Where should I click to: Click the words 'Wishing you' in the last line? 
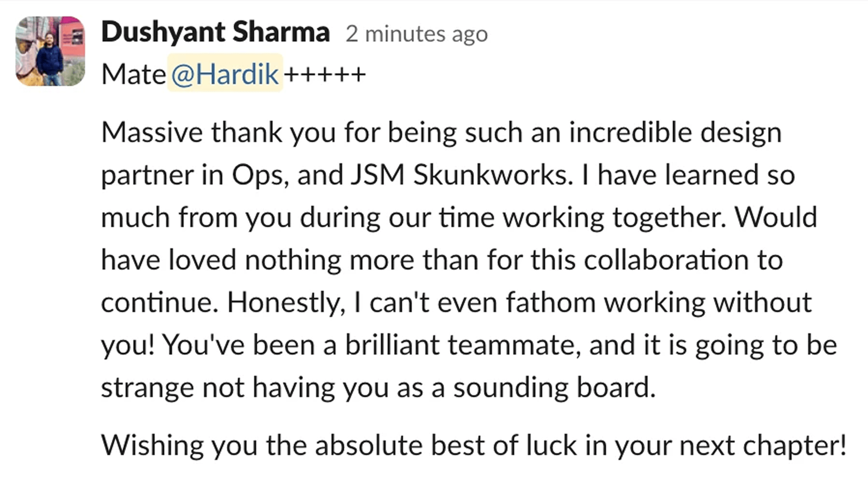click(x=179, y=445)
